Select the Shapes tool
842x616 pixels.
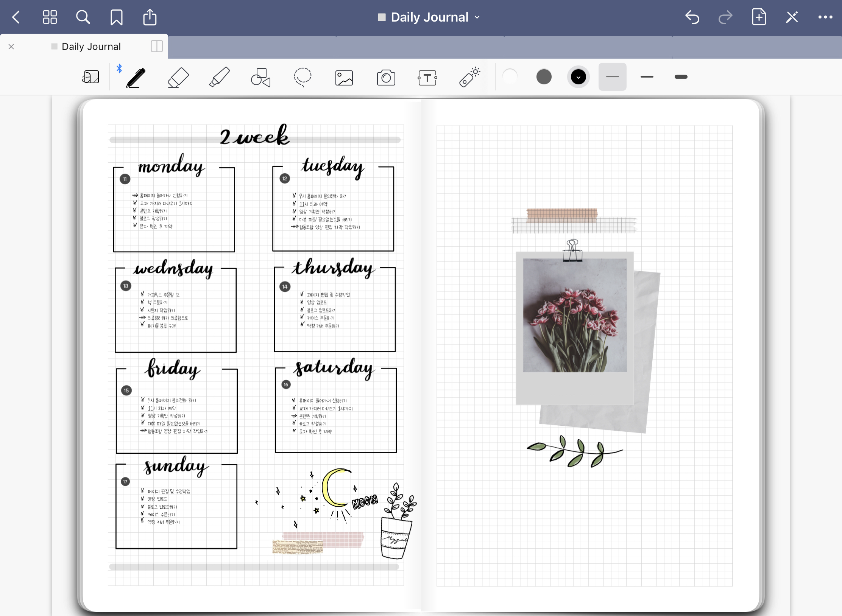[x=260, y=77]
